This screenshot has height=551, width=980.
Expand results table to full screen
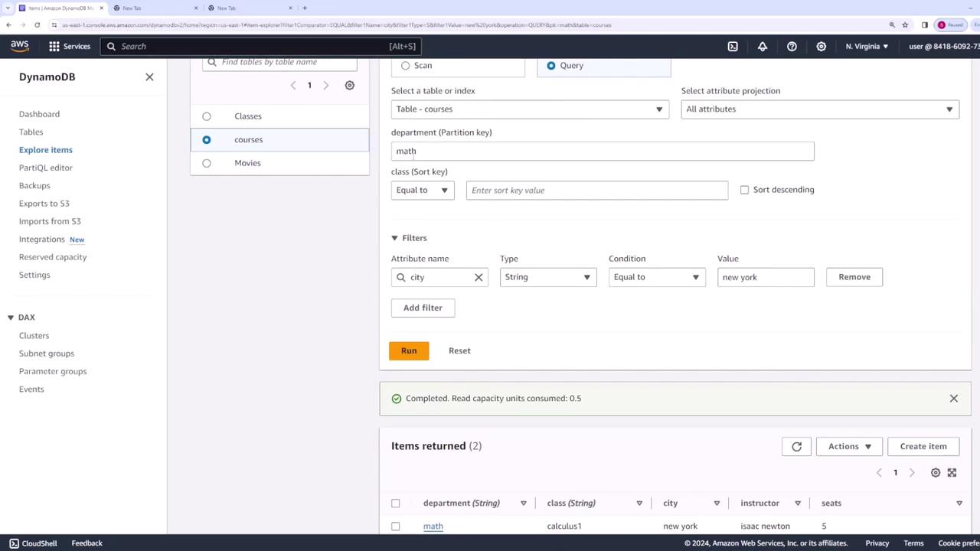coord(952,473)
